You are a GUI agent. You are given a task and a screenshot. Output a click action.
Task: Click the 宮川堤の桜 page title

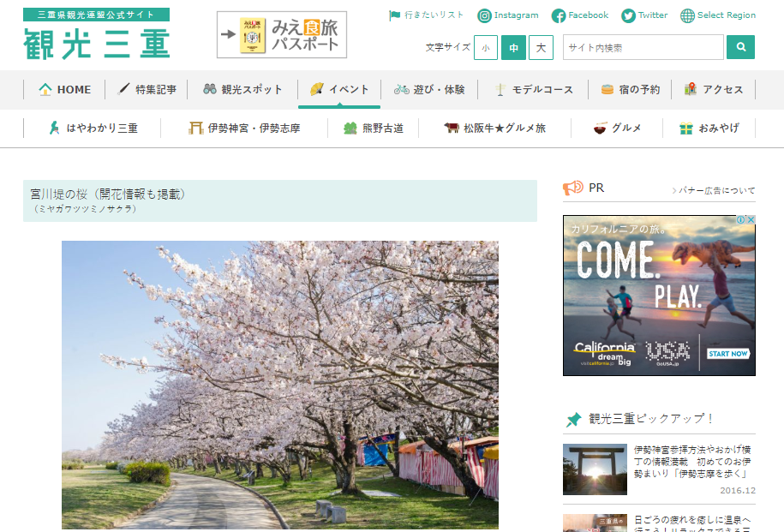108,194
